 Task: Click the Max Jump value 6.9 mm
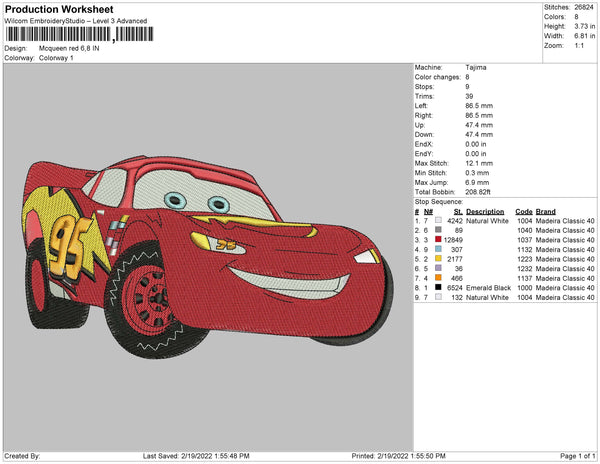(477, 182)
